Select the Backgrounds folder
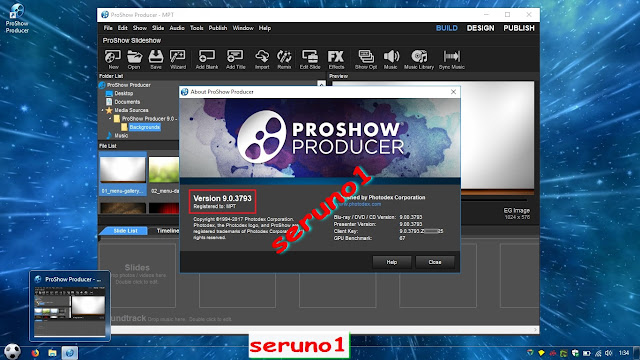This screenshot has width=640, height=360. pos(144,127)
